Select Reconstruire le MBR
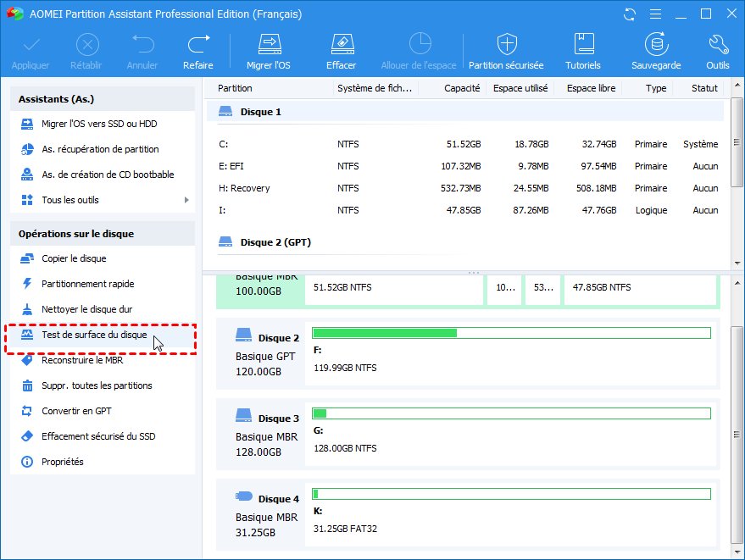 [103, 360]
